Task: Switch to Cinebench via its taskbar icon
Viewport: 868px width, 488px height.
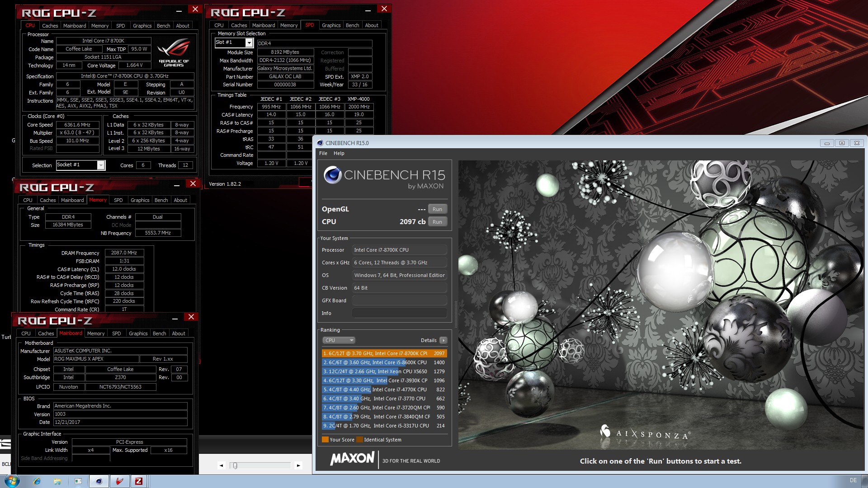Action: point(99,481)
